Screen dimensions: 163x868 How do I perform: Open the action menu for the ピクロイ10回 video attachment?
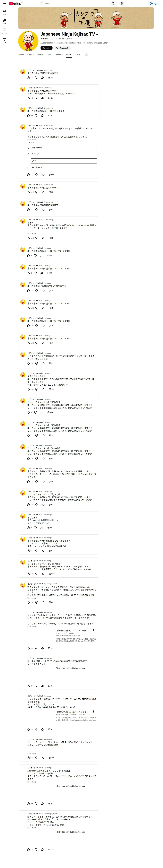93,630
